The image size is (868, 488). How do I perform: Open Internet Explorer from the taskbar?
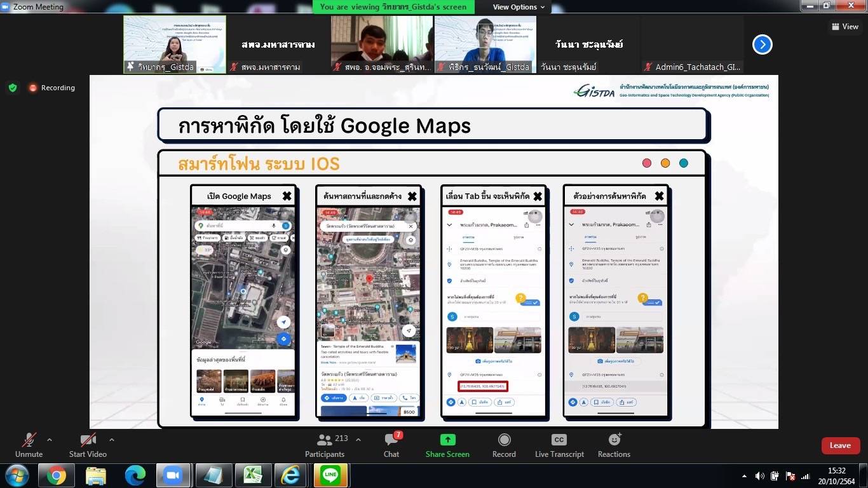pyautogui.click(x=292, y=475)
